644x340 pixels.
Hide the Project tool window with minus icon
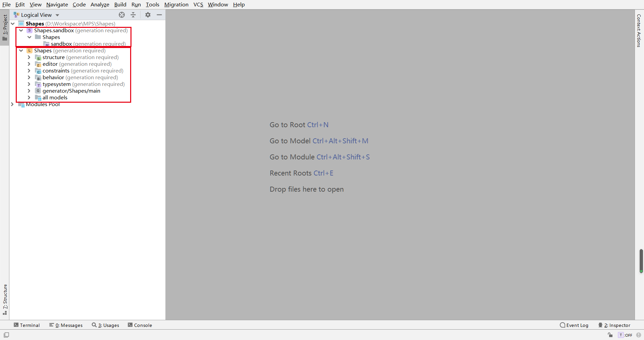(159, 15)
